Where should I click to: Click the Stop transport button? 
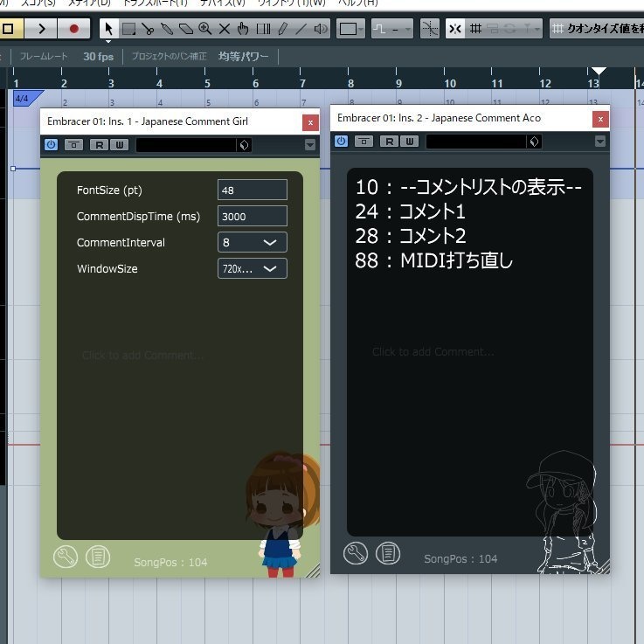(10, 29)
